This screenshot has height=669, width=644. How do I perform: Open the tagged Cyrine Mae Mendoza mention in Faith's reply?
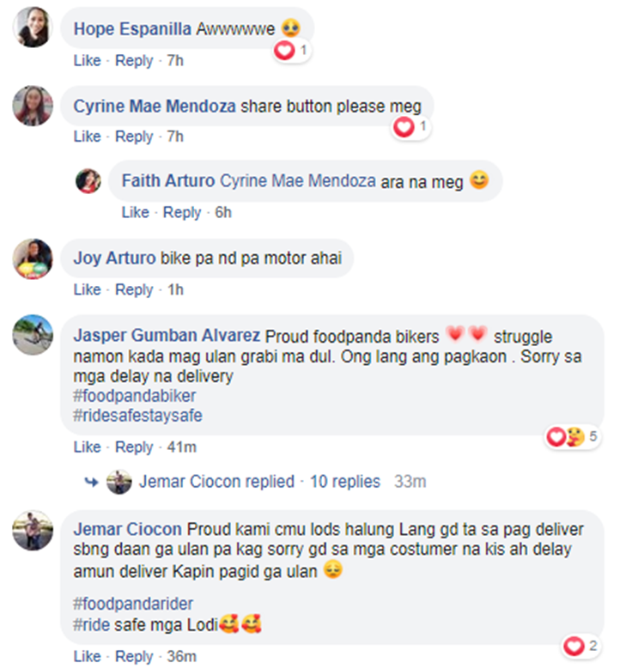click(x=298, y=181)
